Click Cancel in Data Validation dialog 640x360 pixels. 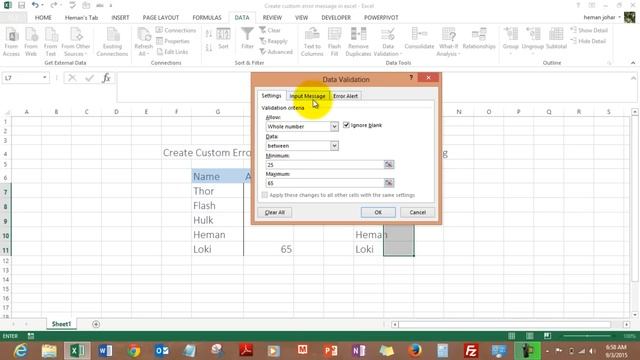coord(417,212)
